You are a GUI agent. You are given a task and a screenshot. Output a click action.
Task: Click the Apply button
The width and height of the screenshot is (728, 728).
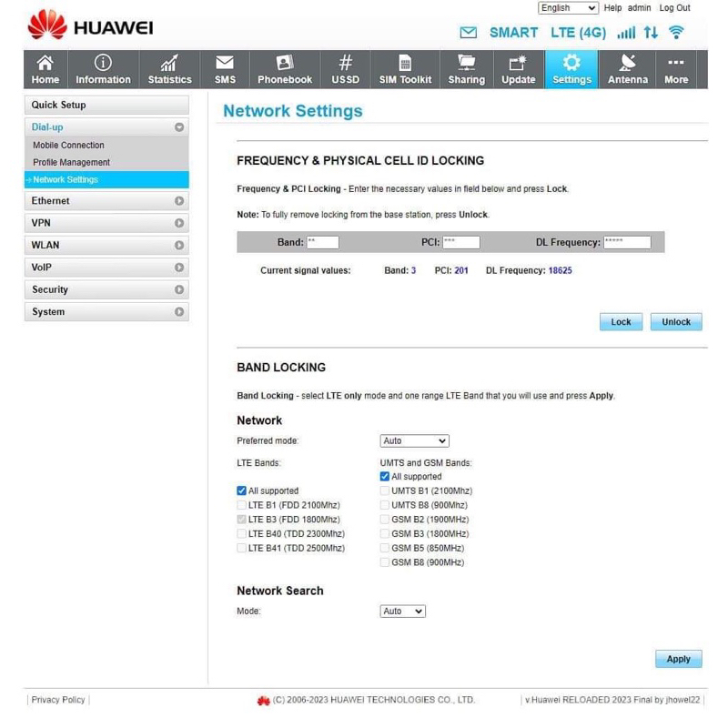(x=678, y=659)
